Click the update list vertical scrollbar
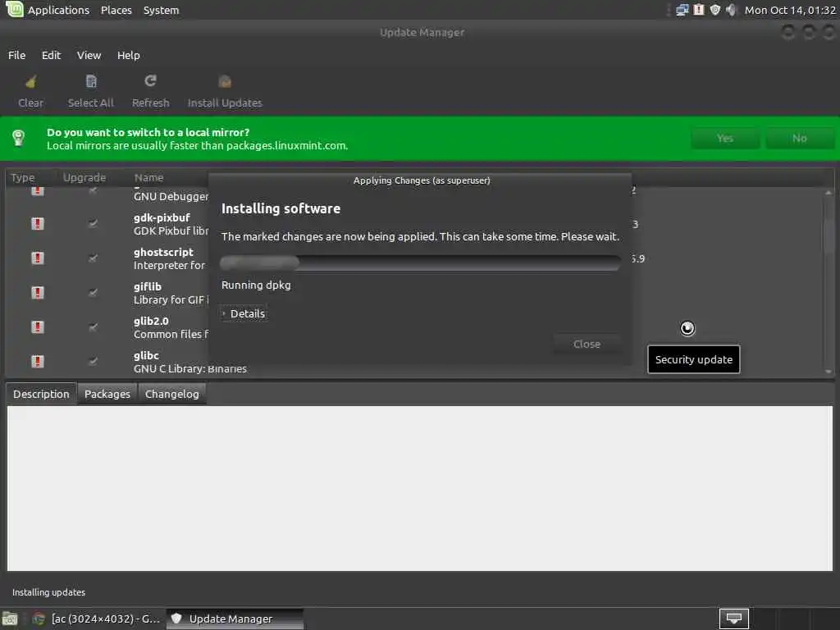 coord(829,281)
